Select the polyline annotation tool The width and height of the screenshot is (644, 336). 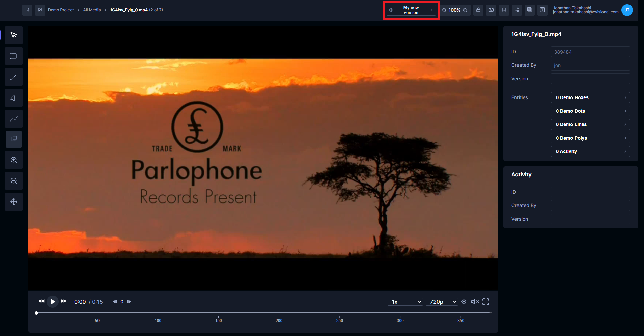[x=14, y=119]
